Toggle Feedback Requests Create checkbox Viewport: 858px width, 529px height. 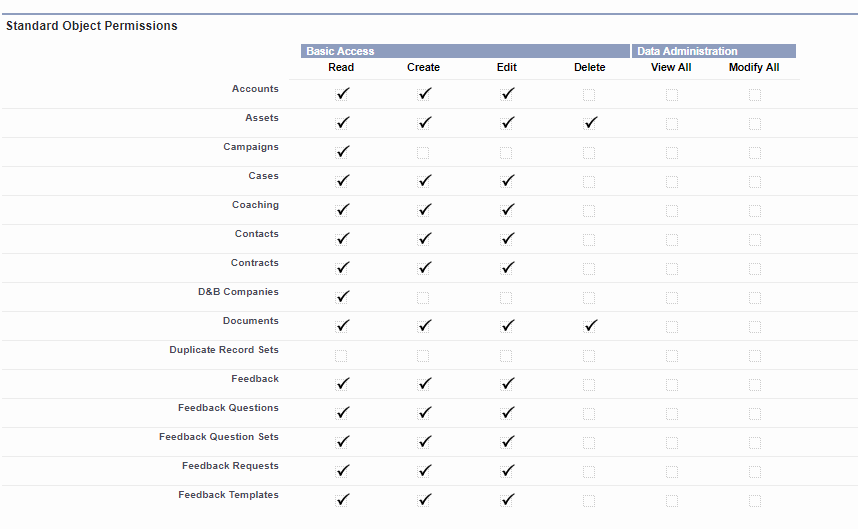[x=424, y=472]
